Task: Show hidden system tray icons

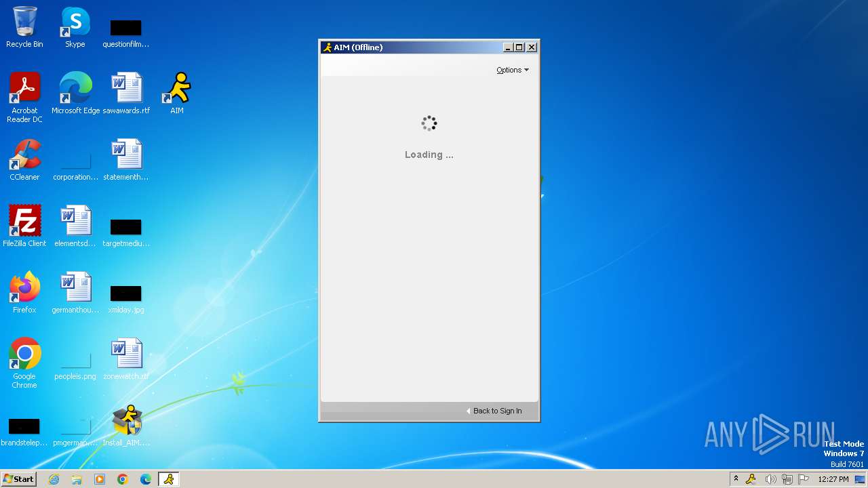Action: pyautogui.click(x=736, y=479)
